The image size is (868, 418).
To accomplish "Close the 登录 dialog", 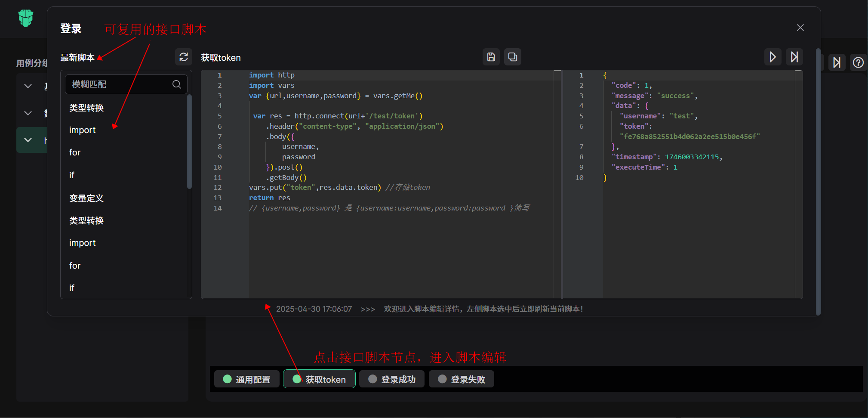I will tap(800, 28).
